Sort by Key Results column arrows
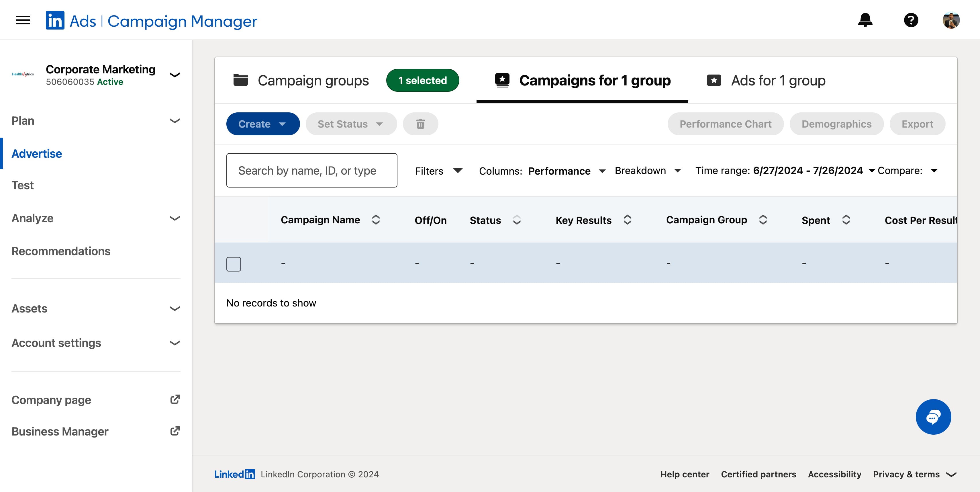 pos(627,220)
